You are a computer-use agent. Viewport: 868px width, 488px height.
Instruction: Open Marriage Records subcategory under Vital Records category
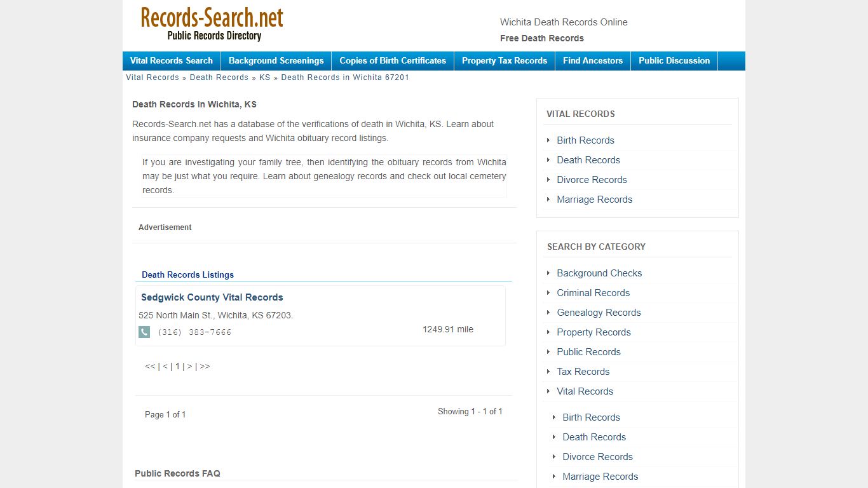pos(600,477)
